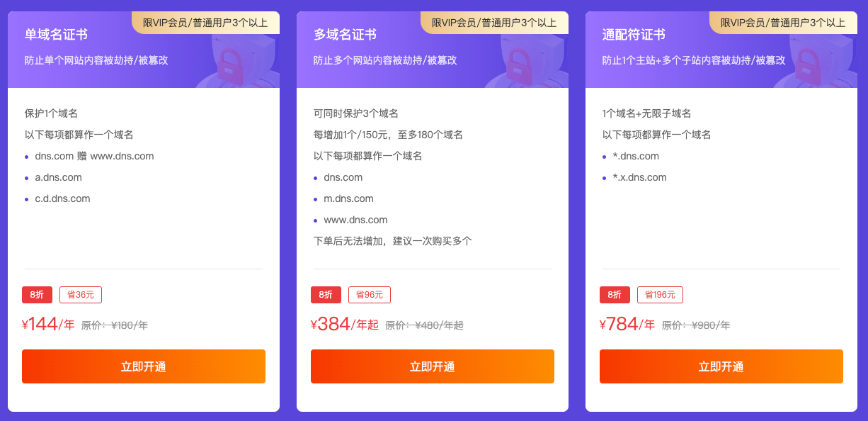Image resolution: width=868 pixels, height=421 pixels.
Task: Click the 省96元 savings tag
Action: click(x=370, y=295)
